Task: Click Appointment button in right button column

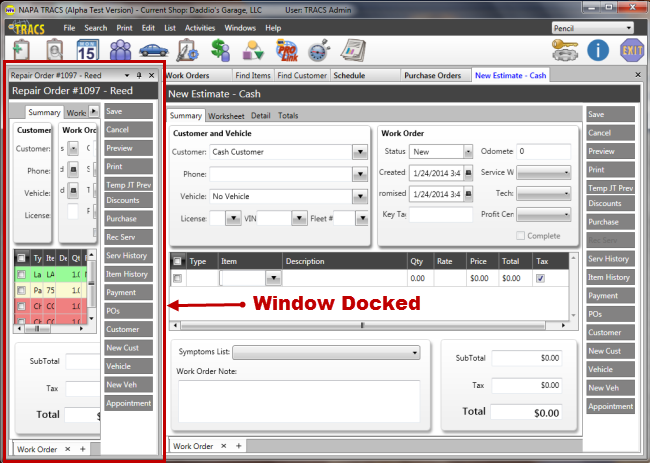Action: (610, 406)
